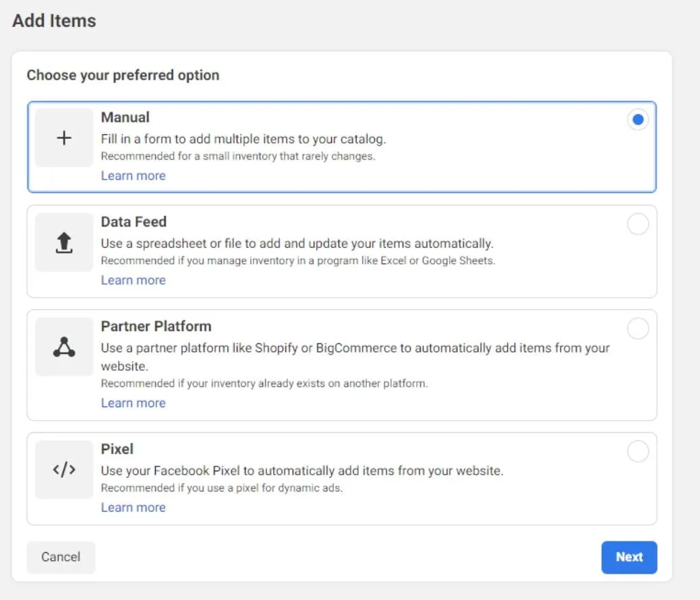Click the upload arrow icon for Data Feed
Screen dimensions: 700x600
click(64, 243)
